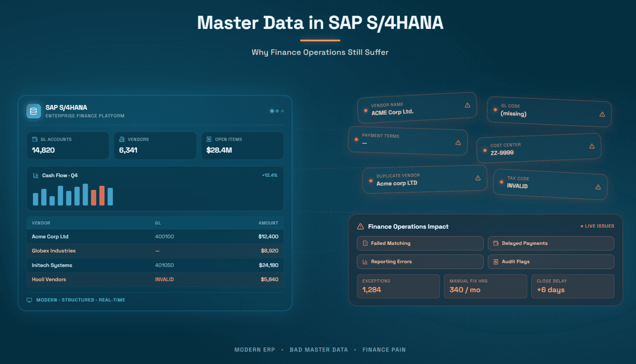Screen dimensions: 636x364
Task: Click the Audit Flags receipt icon
Action: 496,262
